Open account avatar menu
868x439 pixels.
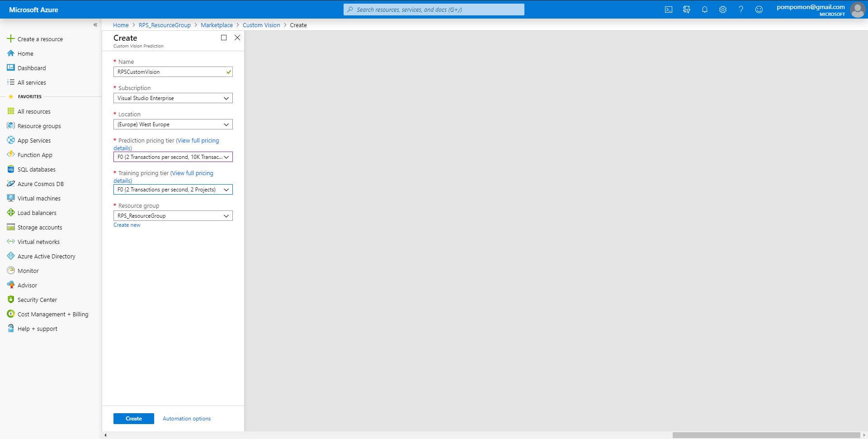coord(858,10)
